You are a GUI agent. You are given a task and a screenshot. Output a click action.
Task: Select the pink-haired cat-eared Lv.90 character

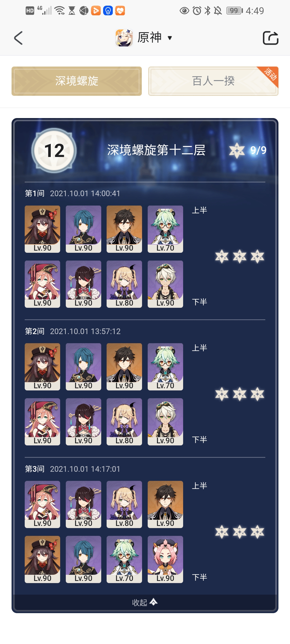[x=165, y=559]
